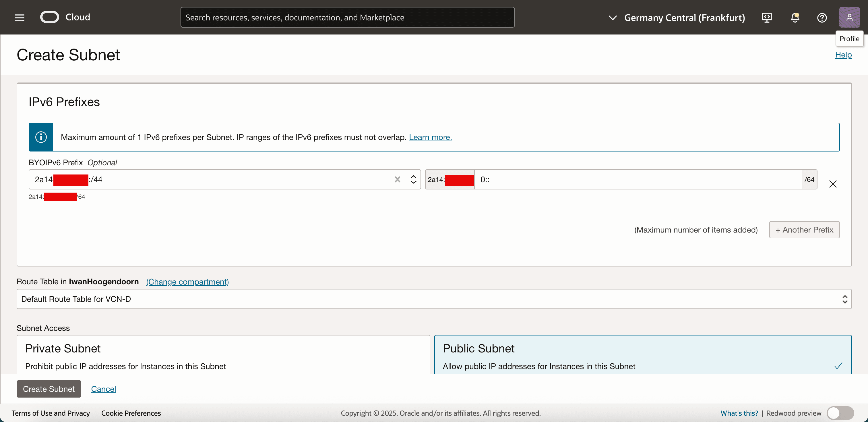Open the help question mark icon

point(822,18)
